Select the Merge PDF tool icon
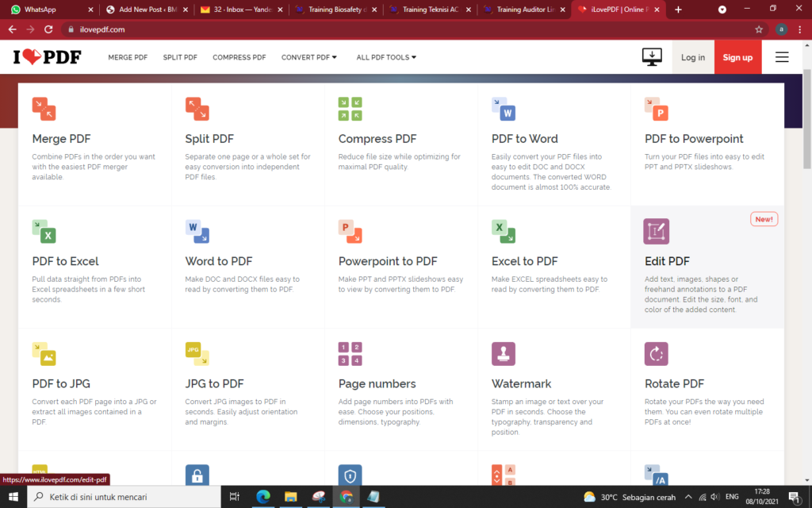This screenshot has height=508, width=812. pyautogui.click(x=44, y=109)
